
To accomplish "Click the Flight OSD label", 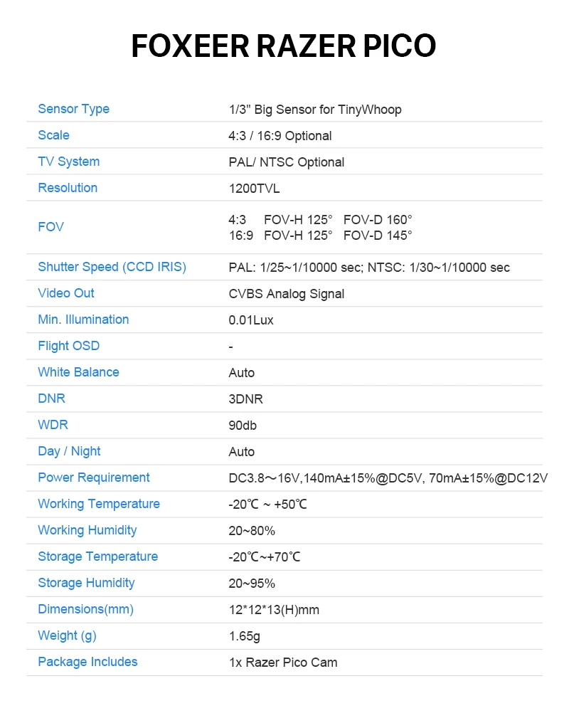I will [x=69, y=346].
